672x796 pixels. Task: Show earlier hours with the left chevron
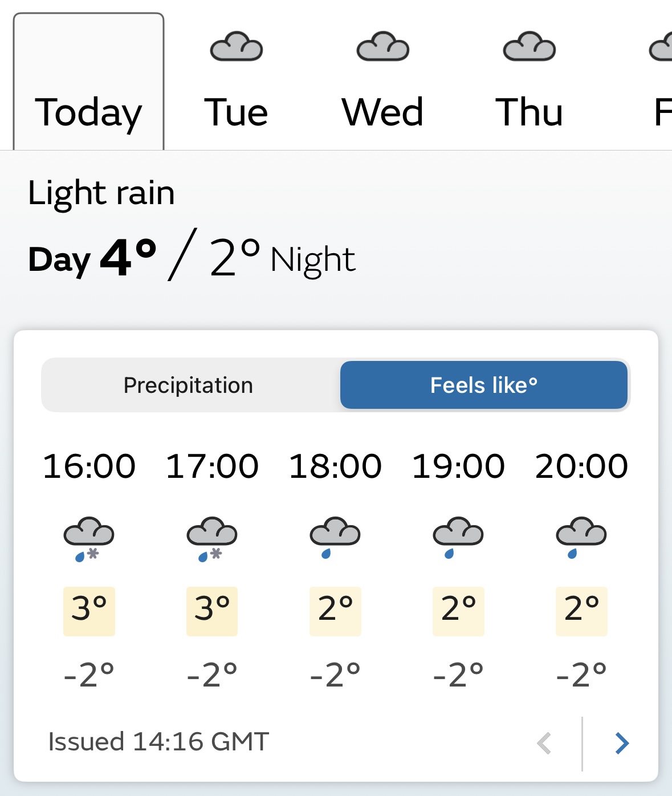(544, 743)
